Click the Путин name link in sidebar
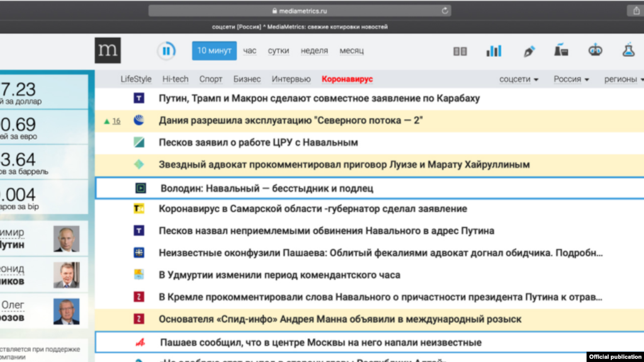644x362 pixels. pos(13,239)
